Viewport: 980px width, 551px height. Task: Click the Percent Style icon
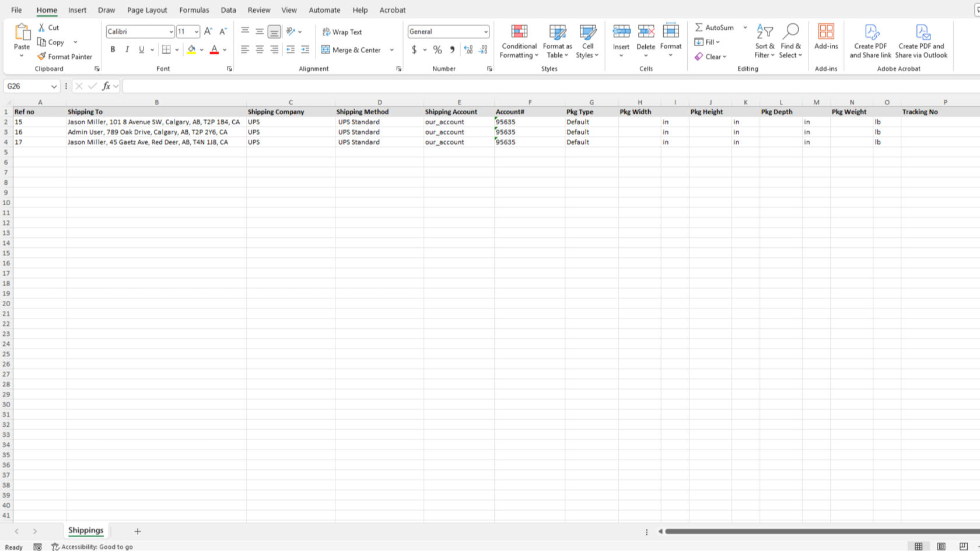coord(437,50)
